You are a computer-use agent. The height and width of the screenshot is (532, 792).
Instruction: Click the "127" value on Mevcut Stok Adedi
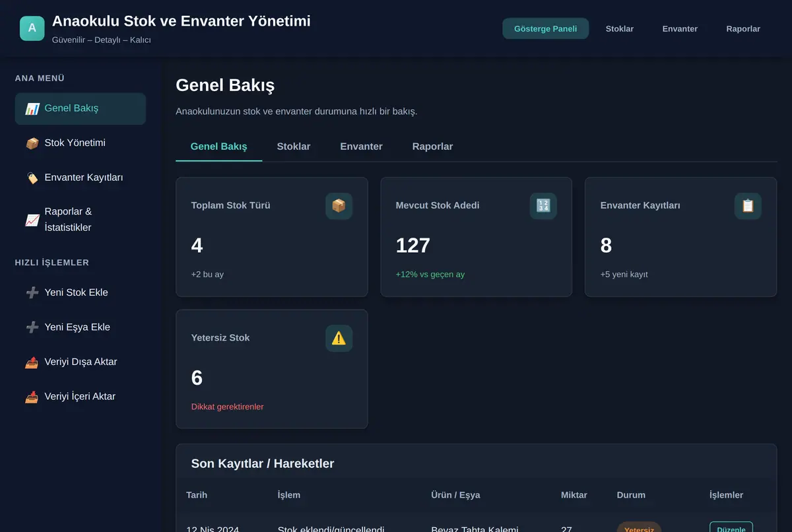pyautogui.click(x=413, y=246)
